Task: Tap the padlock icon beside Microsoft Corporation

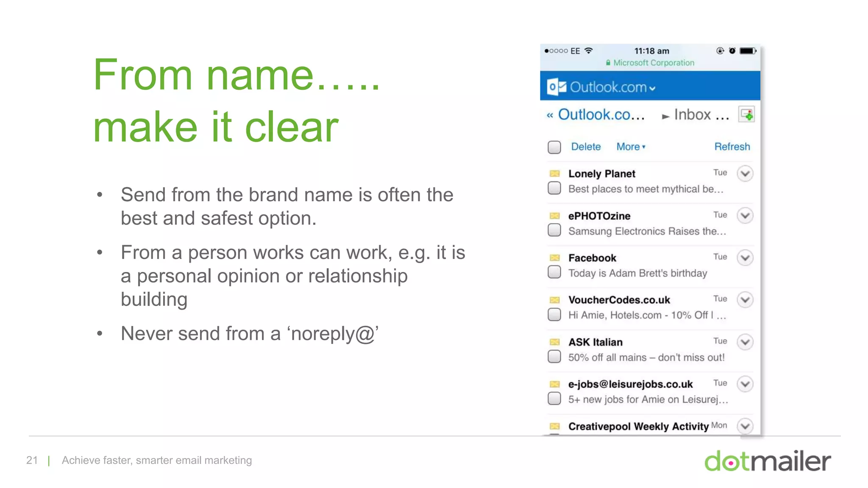Action: click(x=608, y=63)
